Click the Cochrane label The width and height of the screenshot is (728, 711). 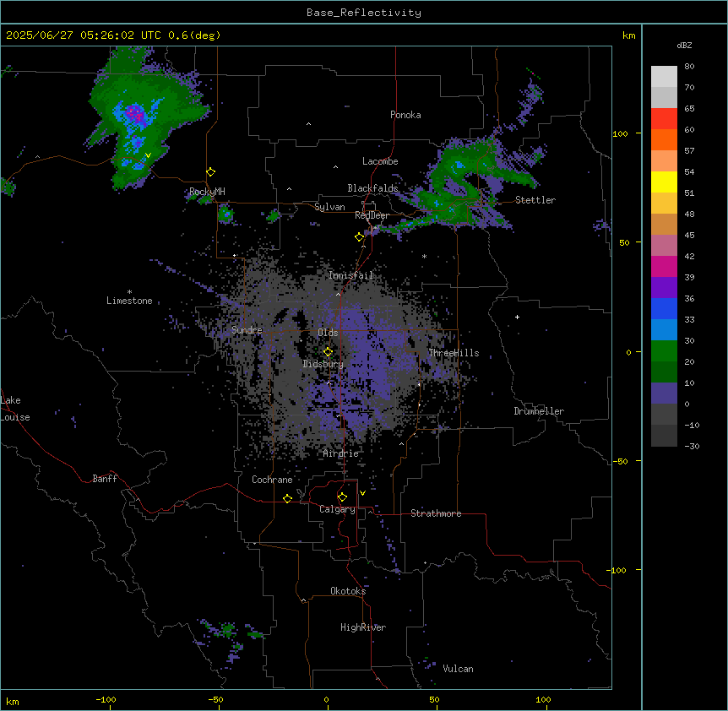272,480
